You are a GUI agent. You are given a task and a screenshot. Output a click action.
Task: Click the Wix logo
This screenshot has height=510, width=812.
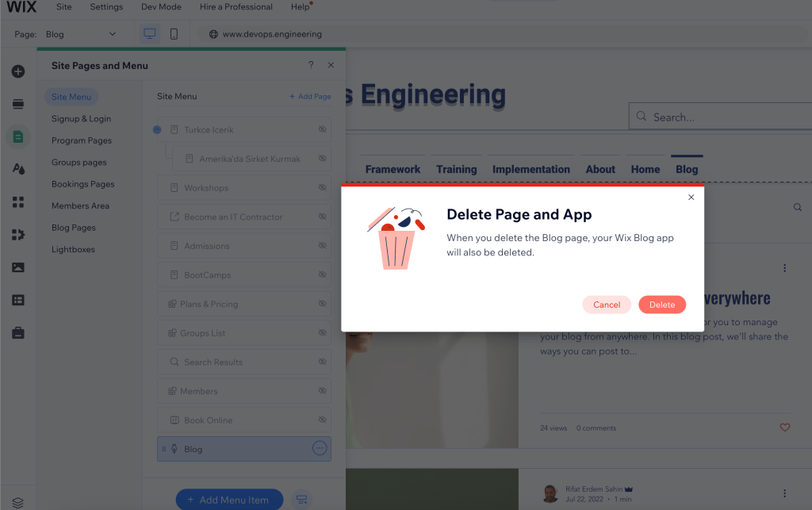[21, 7]
